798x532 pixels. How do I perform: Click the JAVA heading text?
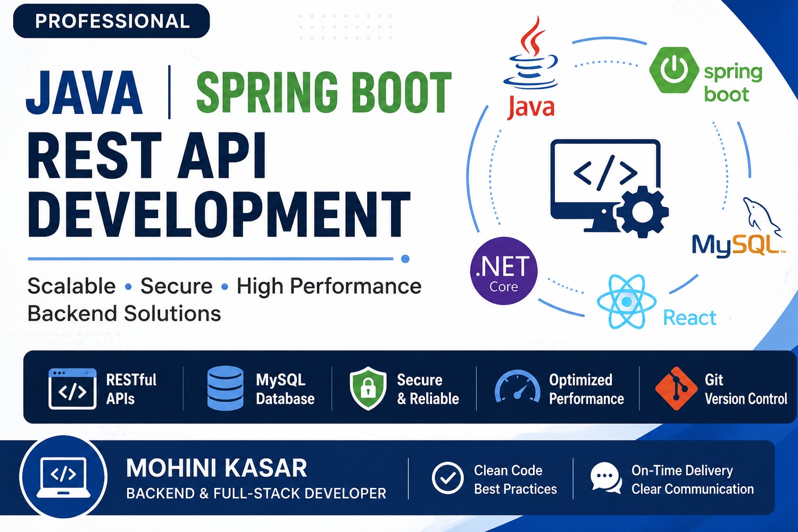click(84, 93)
